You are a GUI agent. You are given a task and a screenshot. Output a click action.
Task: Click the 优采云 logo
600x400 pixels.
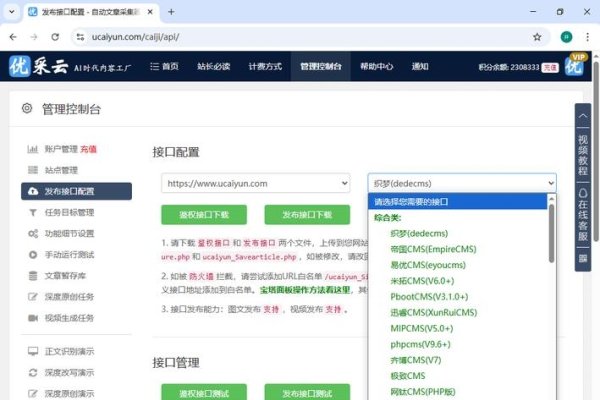pyautogui.click(x=39, y=67)
